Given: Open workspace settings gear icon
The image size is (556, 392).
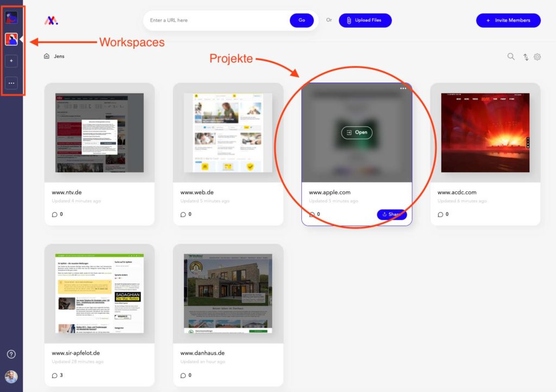Looking at the screenshot, I should (x=537, y=56).
